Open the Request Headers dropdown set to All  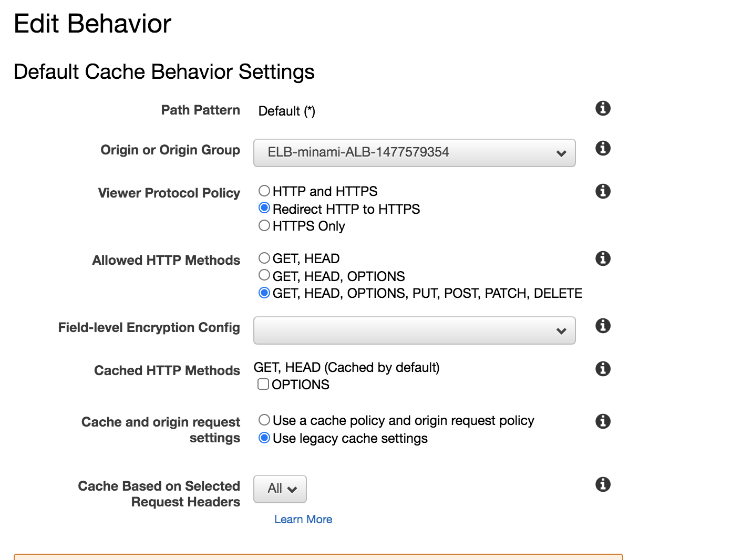pos(280,489)
